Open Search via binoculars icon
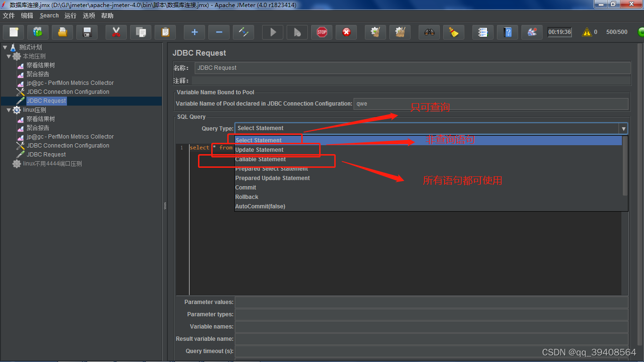The height and width of the screenshot is (362, 644). (429, 32)
